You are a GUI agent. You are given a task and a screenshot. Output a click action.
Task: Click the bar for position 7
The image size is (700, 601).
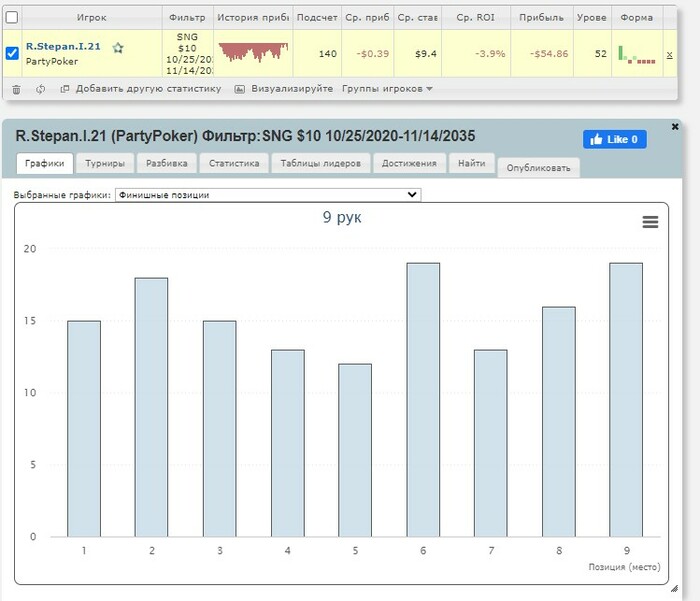pos(491,443)
